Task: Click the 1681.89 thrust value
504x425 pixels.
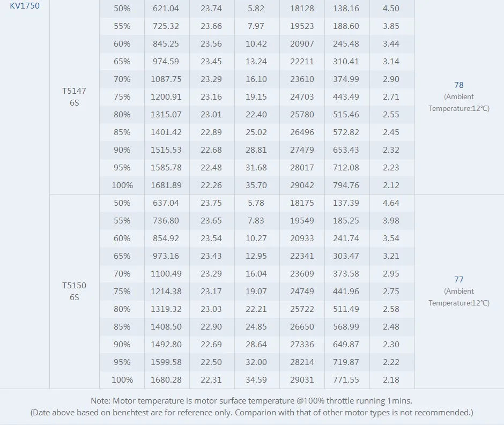Action: point(166,185)
